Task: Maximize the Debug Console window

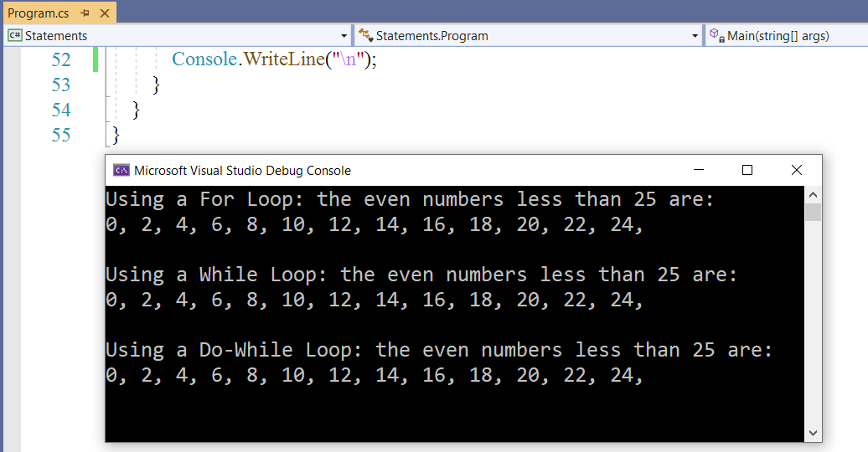Action: (747, 171)
